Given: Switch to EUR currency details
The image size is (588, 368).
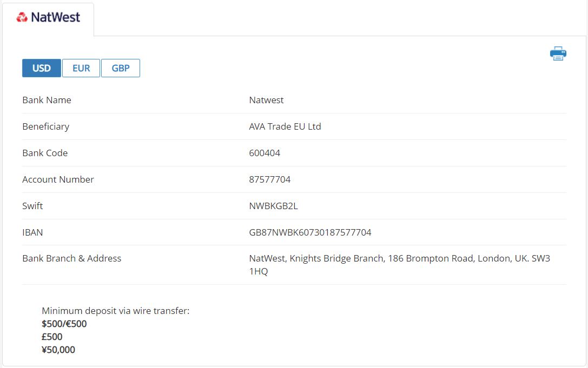Looking at the screenshot, I should [81, 68].
